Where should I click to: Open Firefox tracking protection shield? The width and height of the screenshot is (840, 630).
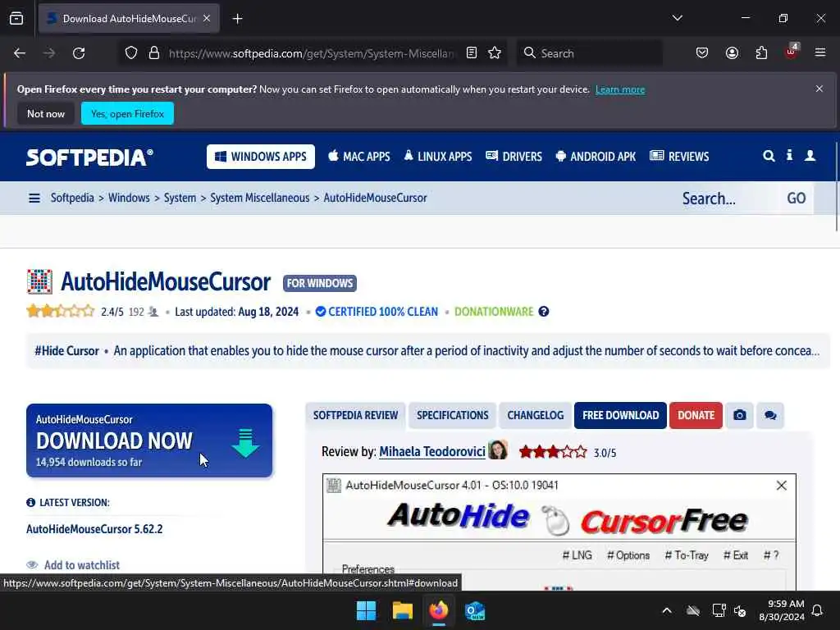[x=131, y=53]
